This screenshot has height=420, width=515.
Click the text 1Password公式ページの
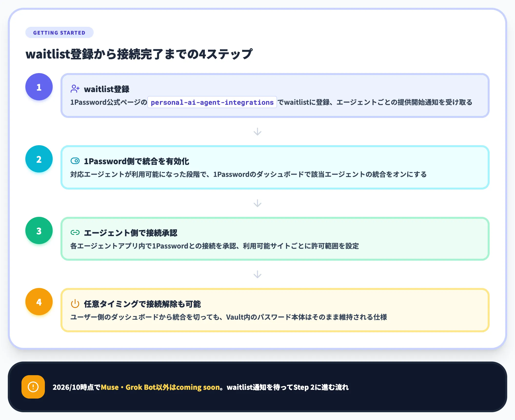tap(109, 102)
